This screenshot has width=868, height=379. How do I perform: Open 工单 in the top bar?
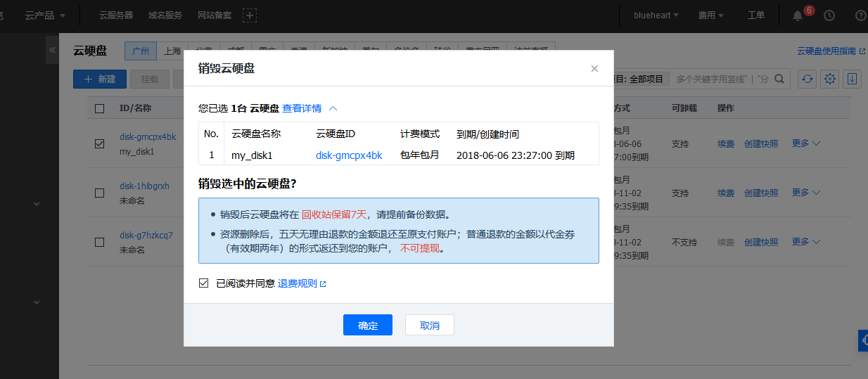click(x=756, y=15)
